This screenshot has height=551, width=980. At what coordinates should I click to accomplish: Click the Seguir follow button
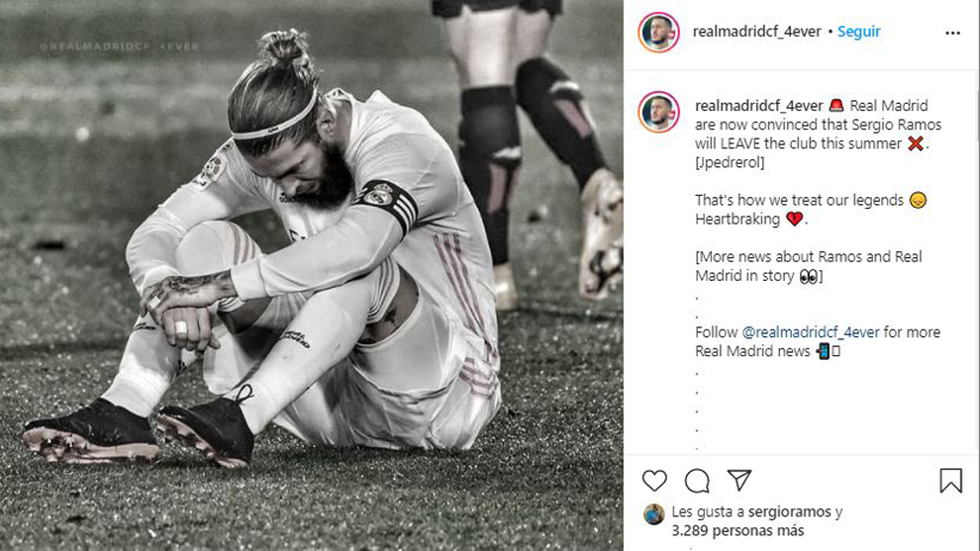pyautogui.click(x=859, y=32)
